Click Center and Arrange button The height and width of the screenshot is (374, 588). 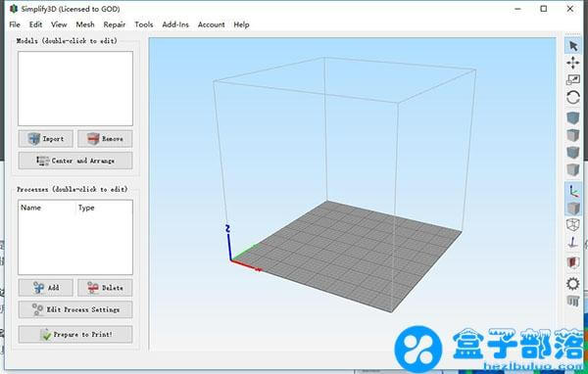pos(75,161)
